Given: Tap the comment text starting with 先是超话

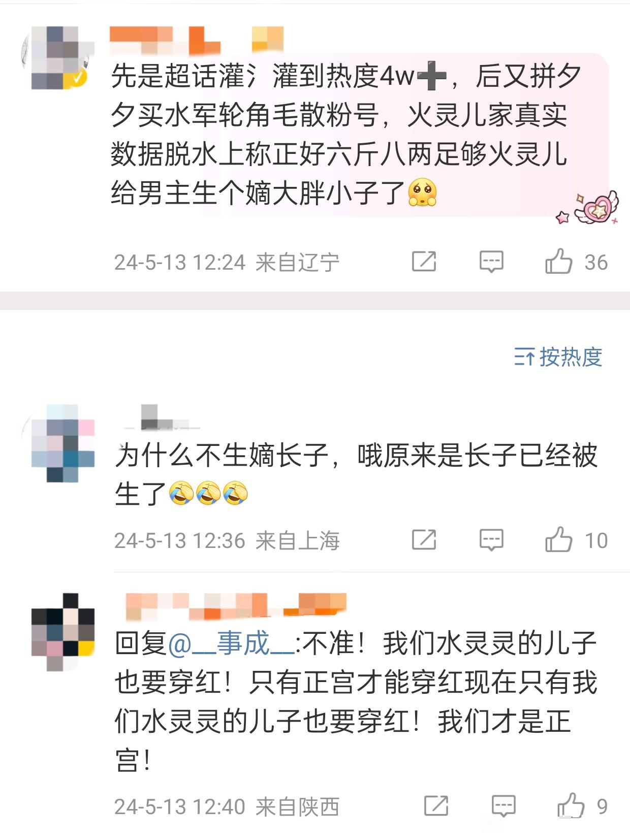Looking at the screenshot, I should point(346,135).
